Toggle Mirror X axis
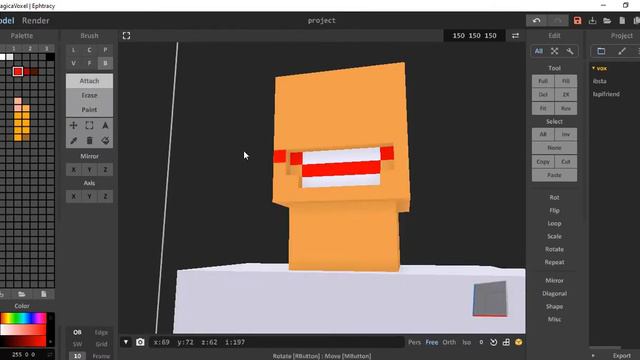The height and width of the screenshot is (360, 640). coord(73,170)
